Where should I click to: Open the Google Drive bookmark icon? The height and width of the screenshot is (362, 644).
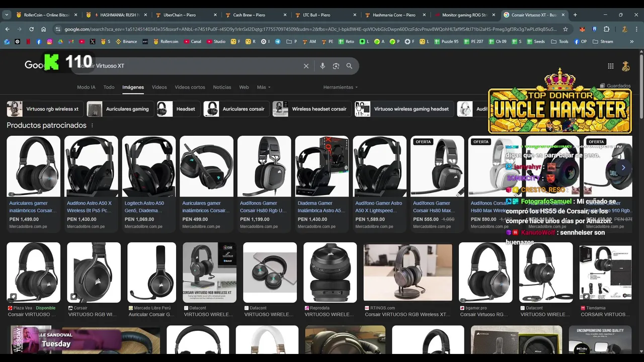(x=60, y=42)
